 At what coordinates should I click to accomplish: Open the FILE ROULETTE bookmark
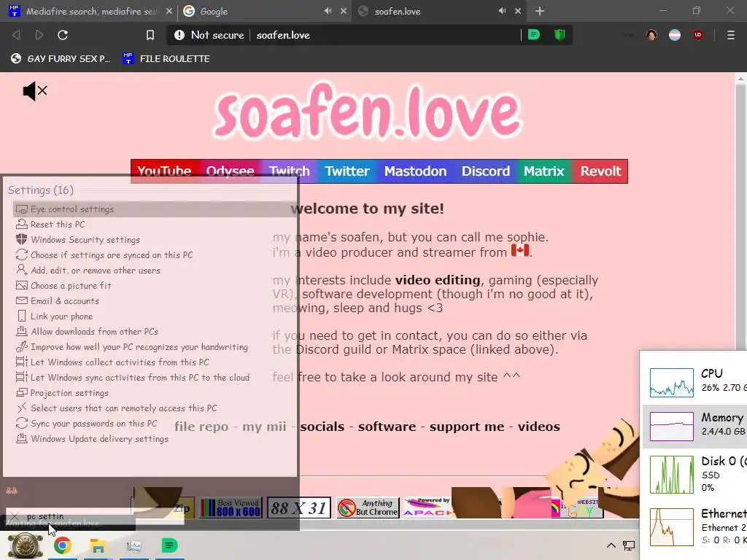[x=166, y=58]
